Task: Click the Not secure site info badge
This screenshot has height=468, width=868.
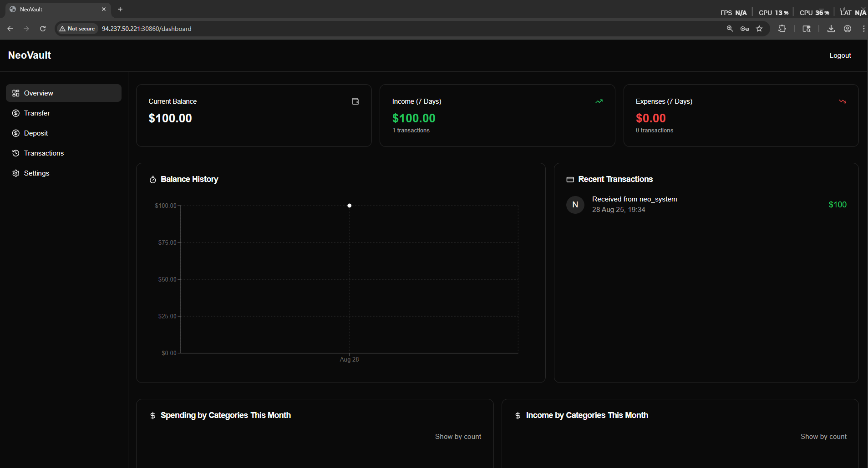Action: (x=77, y=29)
